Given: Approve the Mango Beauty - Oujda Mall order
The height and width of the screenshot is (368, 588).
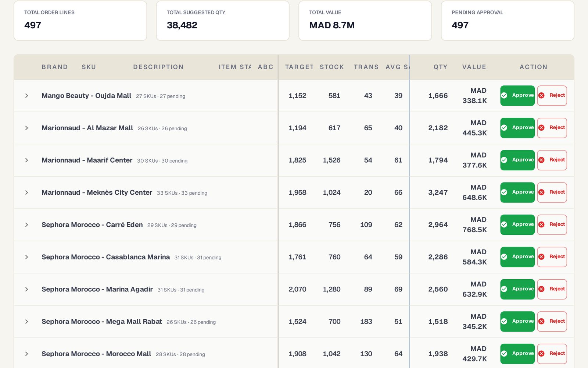Looking at the screenshot, I should pos(517,96).
